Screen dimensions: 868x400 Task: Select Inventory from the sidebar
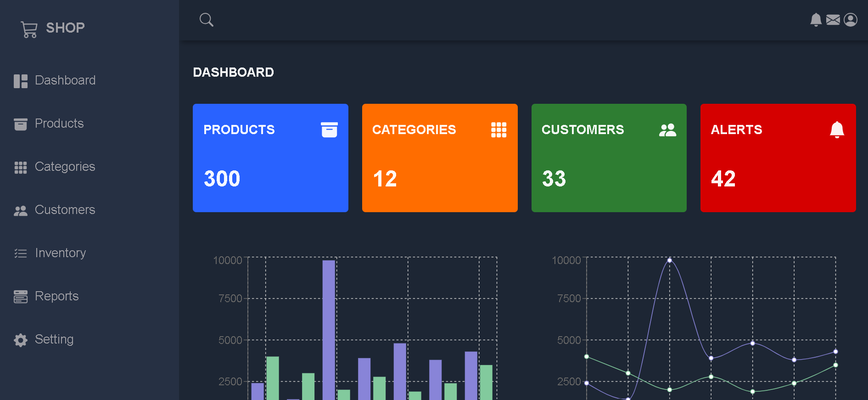pos(60,253)
